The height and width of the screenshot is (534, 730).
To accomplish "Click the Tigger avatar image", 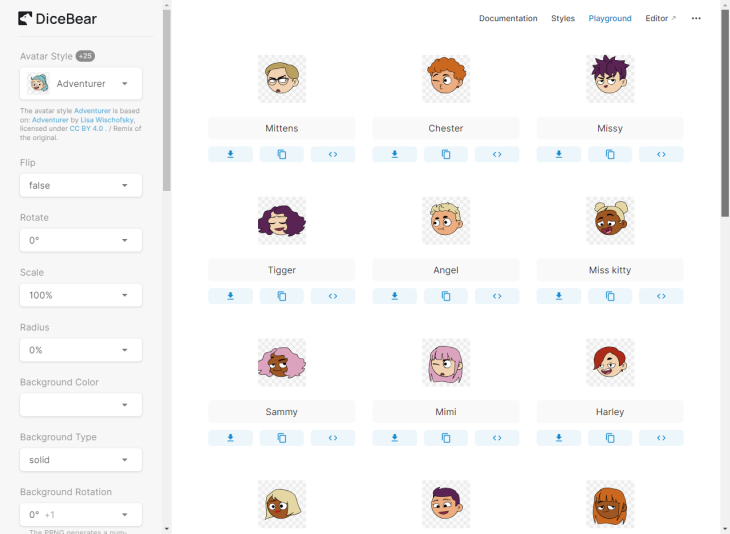I will tap(282, 221).
